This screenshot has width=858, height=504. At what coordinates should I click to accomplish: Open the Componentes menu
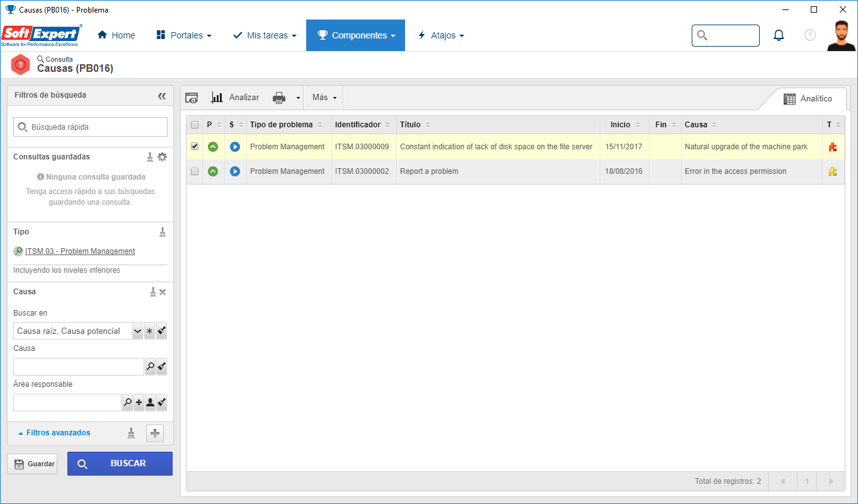pos(356,35)
